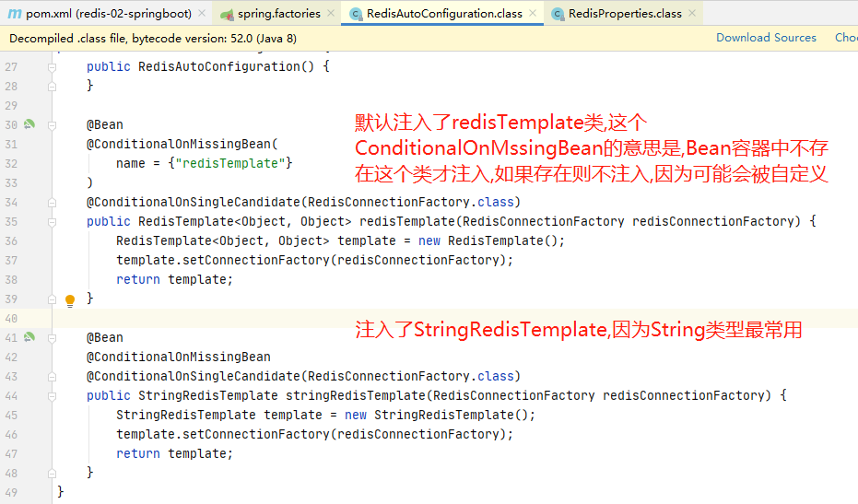Collapse the @Bean annotation fold at line 41
Image resolution: width=858 pixels, height=504 pixels.
coord(52,338)
